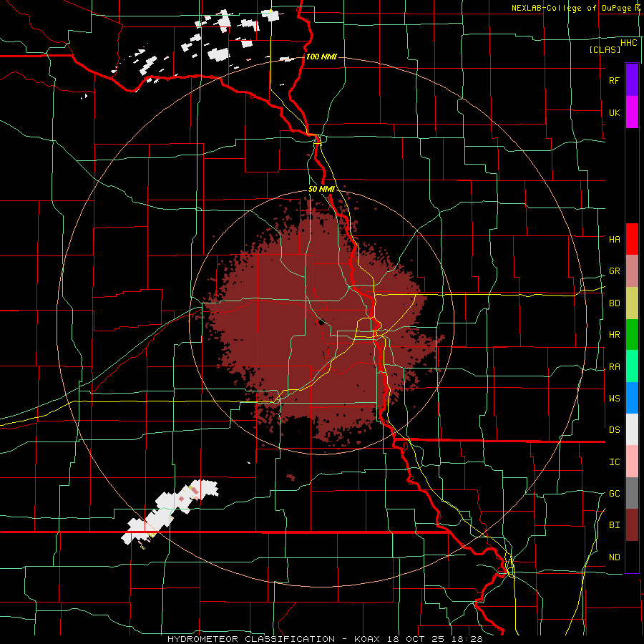This screenshot has height=644, width=644.
Task: Click the "HHC" product label
Action: click(x=628, y=43)
